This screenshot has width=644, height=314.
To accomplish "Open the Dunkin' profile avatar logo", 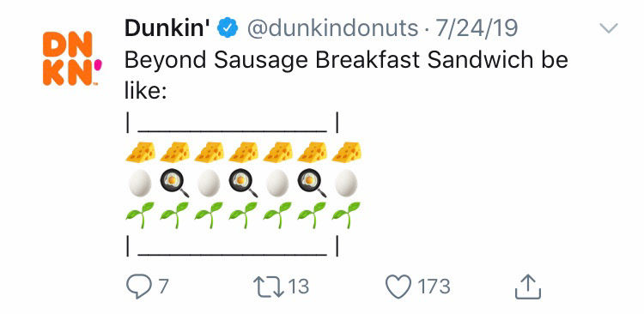I will 72,58.
